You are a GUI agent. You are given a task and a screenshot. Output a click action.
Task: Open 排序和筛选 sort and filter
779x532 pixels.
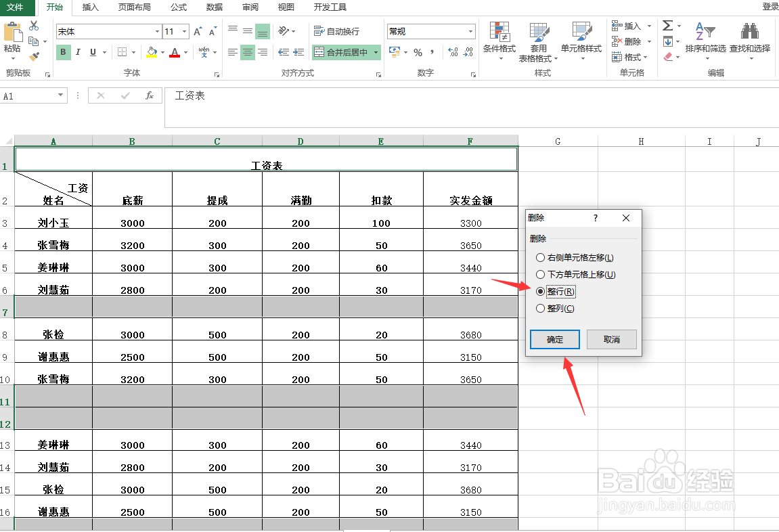pyautogui.click(x=705, y=40)
